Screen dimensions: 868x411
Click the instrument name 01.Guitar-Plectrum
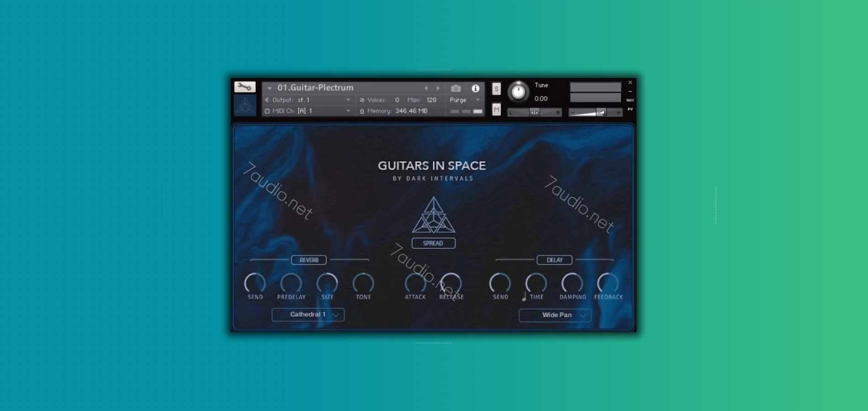(x=315, y=88)
